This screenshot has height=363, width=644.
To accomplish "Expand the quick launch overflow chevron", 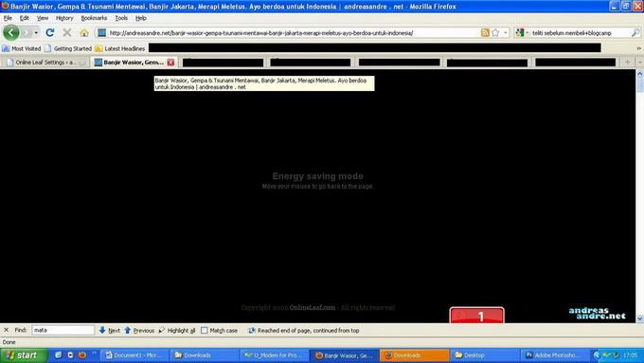I will [94, 354].
